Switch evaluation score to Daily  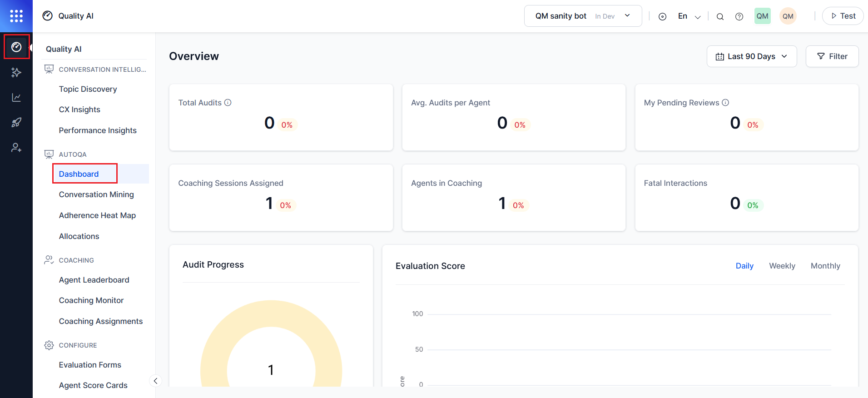(744, 266)
